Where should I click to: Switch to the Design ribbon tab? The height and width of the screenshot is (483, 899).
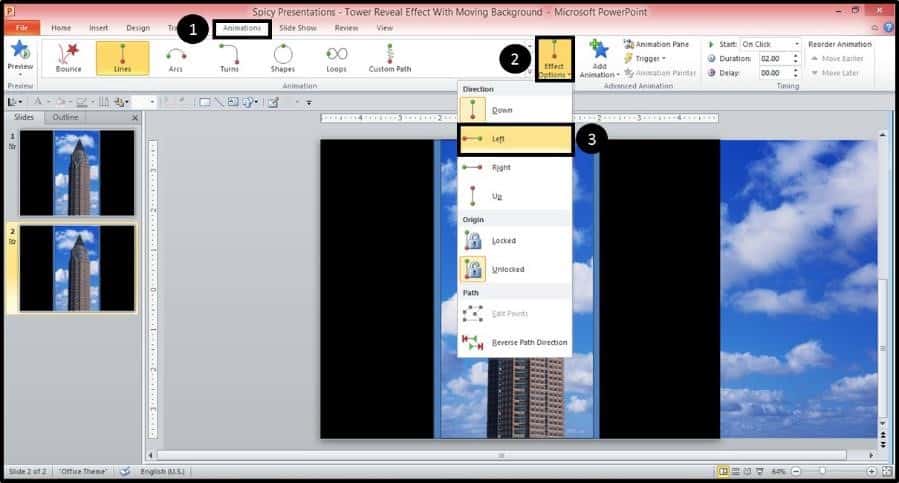point(138,28)
